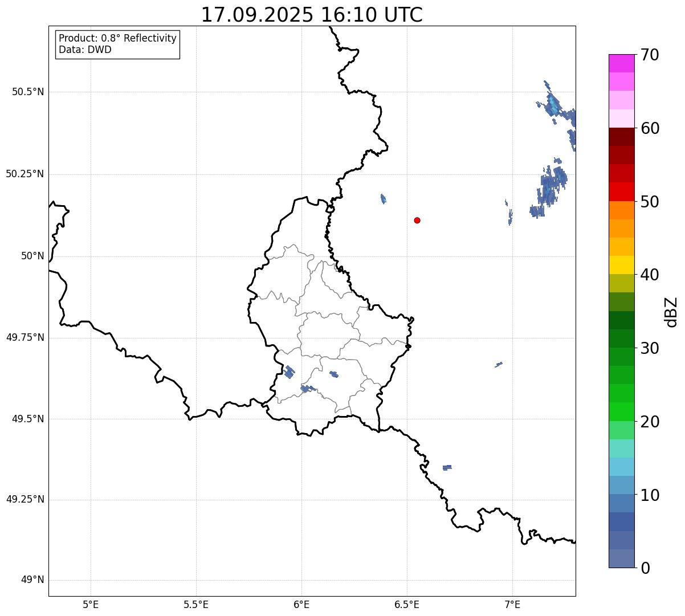Click the Data: DWD label

pyautogui.click(x=85, y=50)
